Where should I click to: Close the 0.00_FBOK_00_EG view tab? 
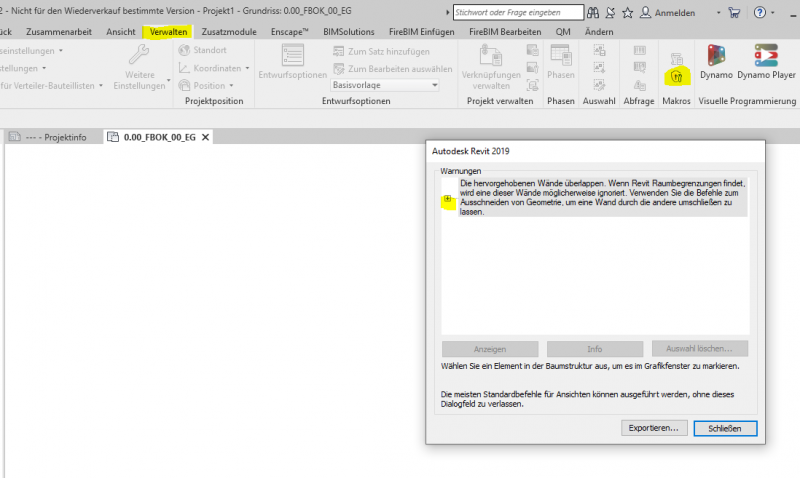(206, 137)
